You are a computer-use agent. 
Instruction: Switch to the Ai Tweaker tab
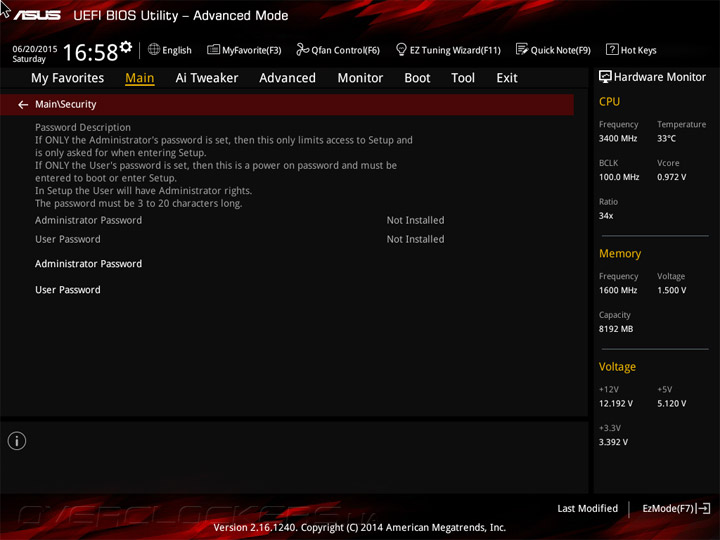207,78
